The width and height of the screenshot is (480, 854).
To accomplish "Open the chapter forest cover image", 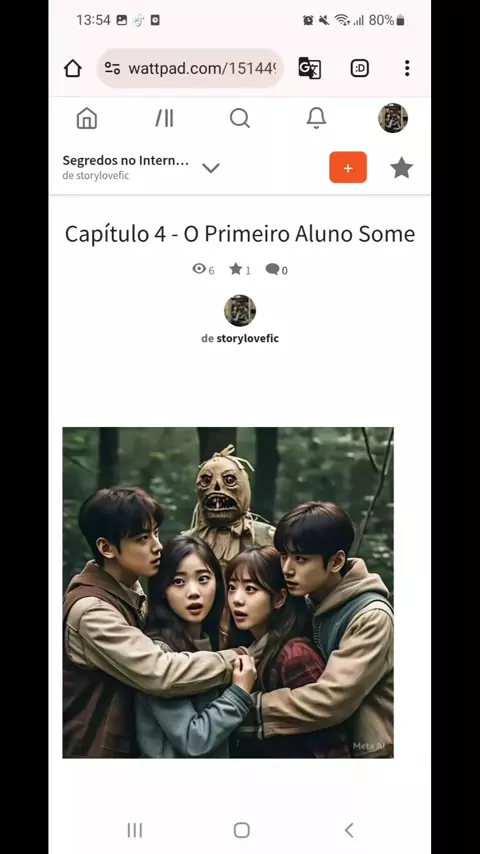I will (x=228, y=593).
